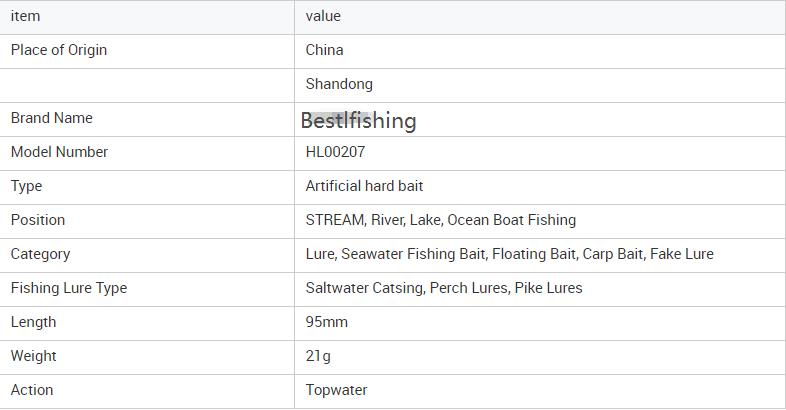Click the 'Shandong' value text
Image resolution: width=786 pixels, height=410 pixels.
pos(339,84)
